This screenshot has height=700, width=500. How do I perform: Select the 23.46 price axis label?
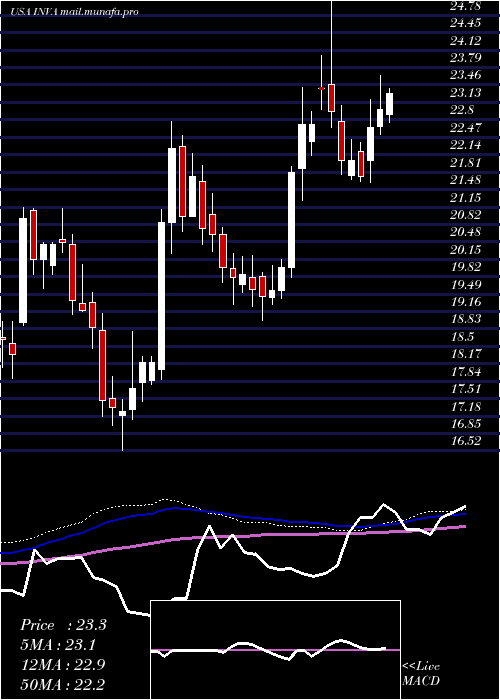(466, 75)
